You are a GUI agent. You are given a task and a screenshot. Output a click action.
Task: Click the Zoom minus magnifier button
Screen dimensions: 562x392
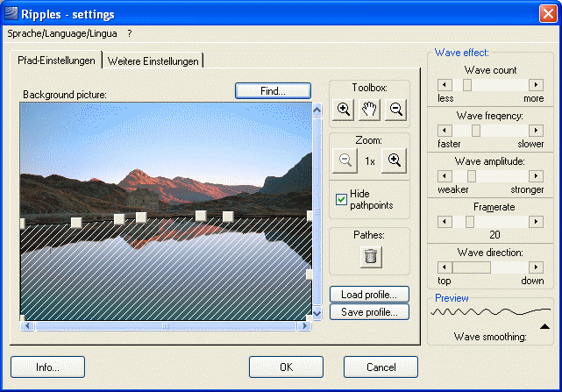[x=345, y=160]
